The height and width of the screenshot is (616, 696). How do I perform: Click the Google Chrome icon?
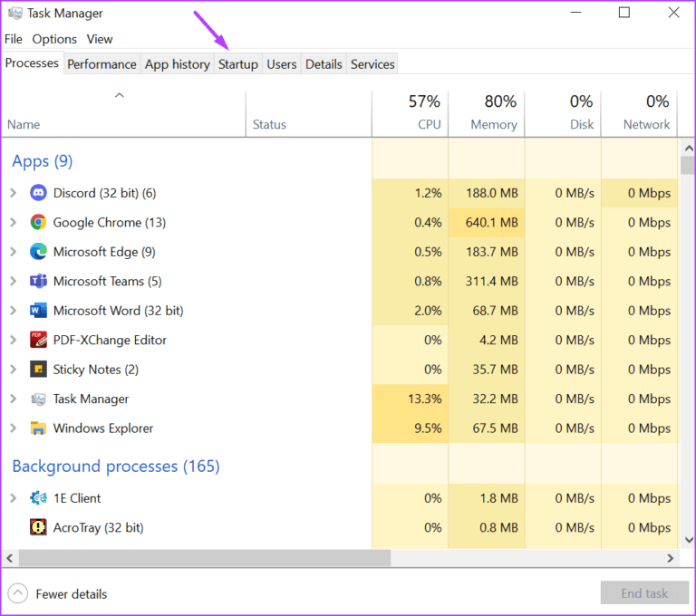(38, 222)
